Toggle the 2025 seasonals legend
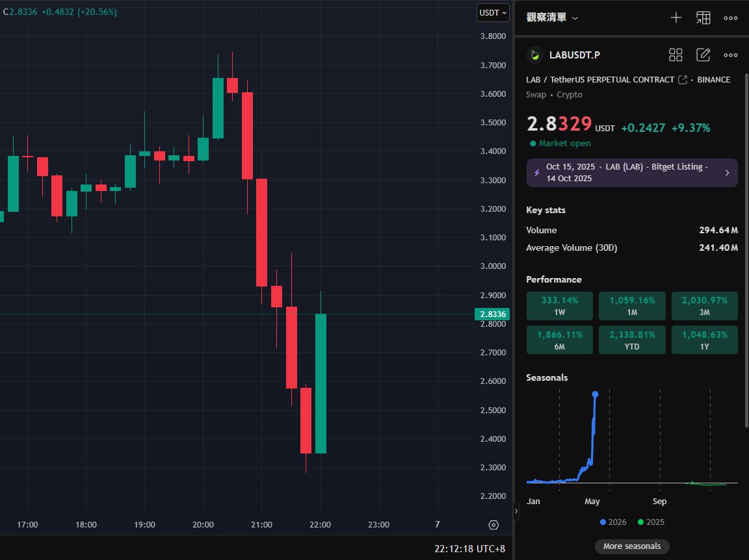 (x=651, y=522)
